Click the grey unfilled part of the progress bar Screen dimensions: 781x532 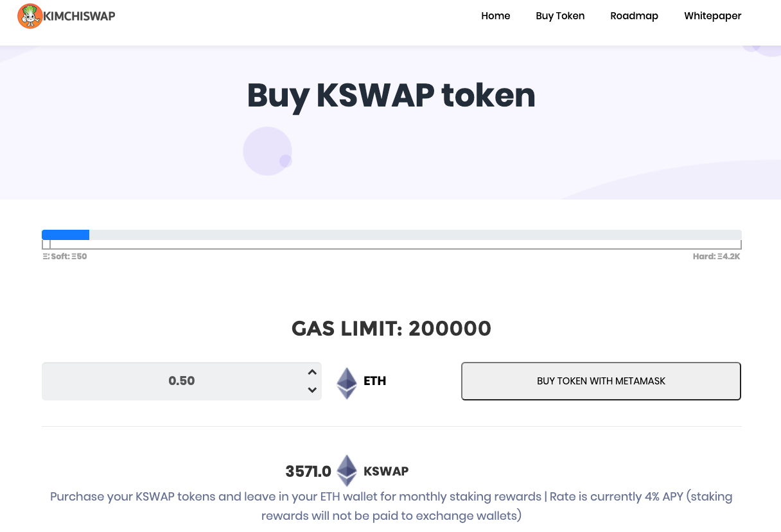[x=411, y=235]
